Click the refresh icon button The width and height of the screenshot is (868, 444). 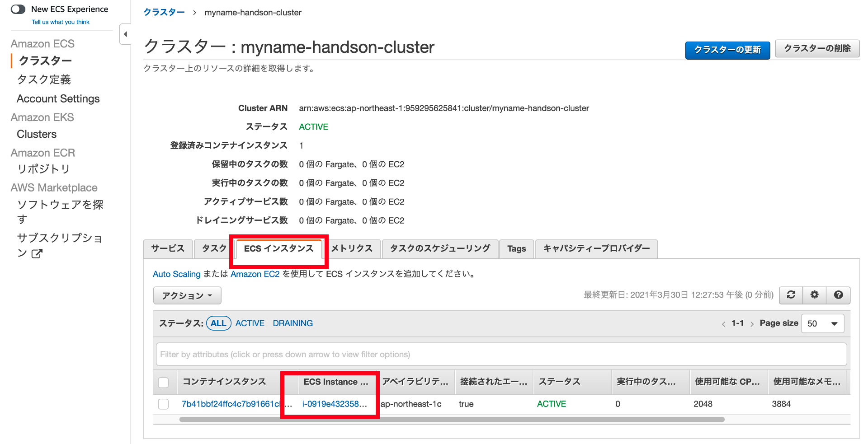[791, 295]
